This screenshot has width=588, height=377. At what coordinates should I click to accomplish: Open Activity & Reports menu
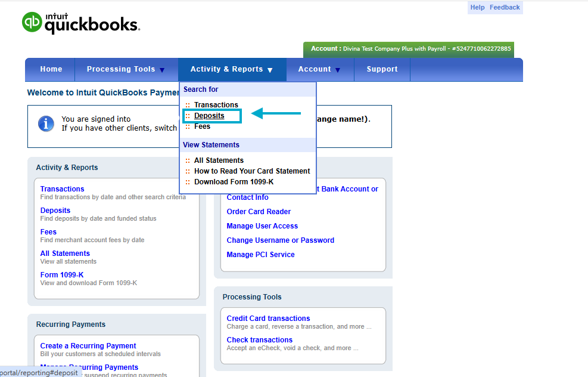226,69
